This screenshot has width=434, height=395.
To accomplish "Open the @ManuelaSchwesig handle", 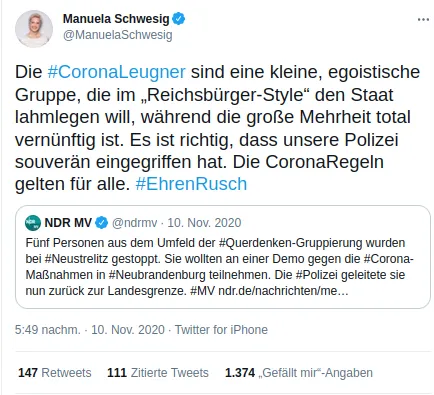I will pos(118,35).
